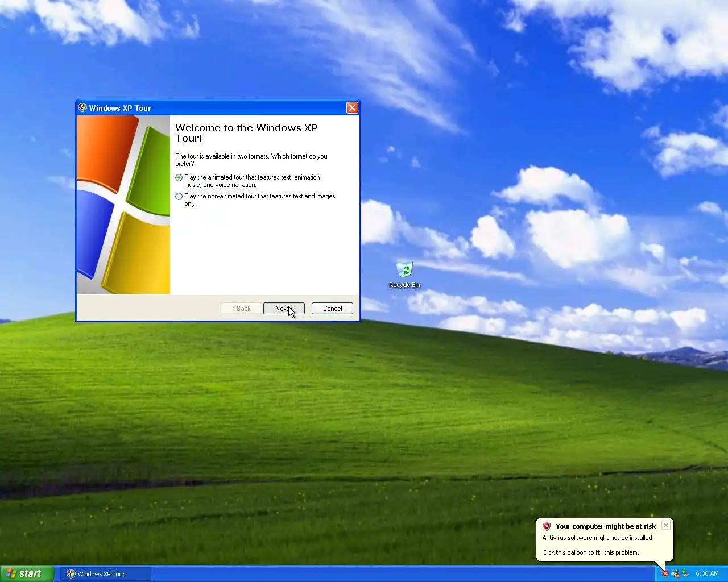Select the Recycle Bin desktop icon
728x582 pixels.
click(x=404, y=274)
